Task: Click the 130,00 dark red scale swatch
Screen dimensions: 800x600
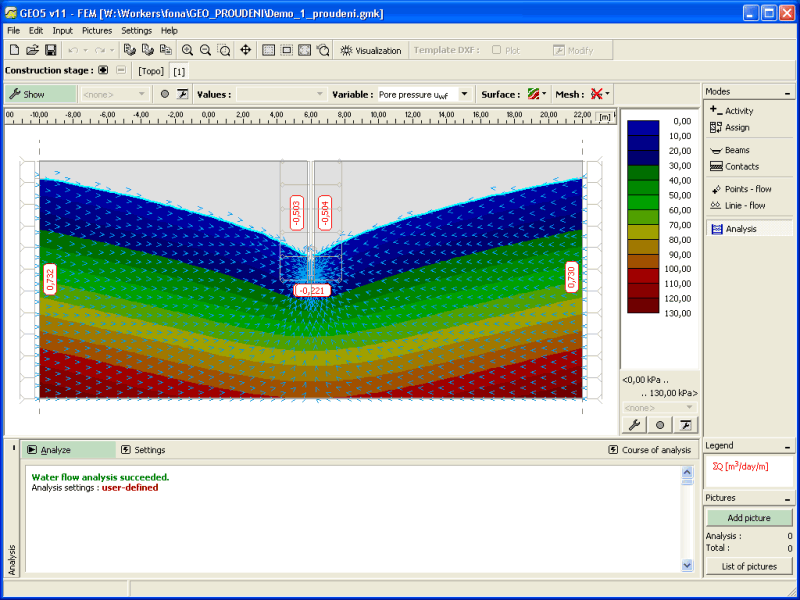Action: [643, 306]
